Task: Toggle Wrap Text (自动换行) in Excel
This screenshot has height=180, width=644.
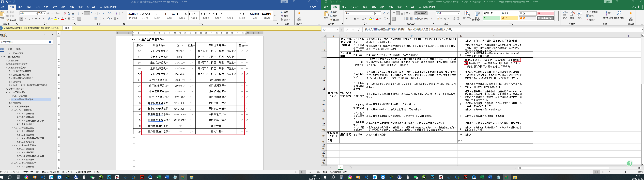Action: [x=421, y=13]
